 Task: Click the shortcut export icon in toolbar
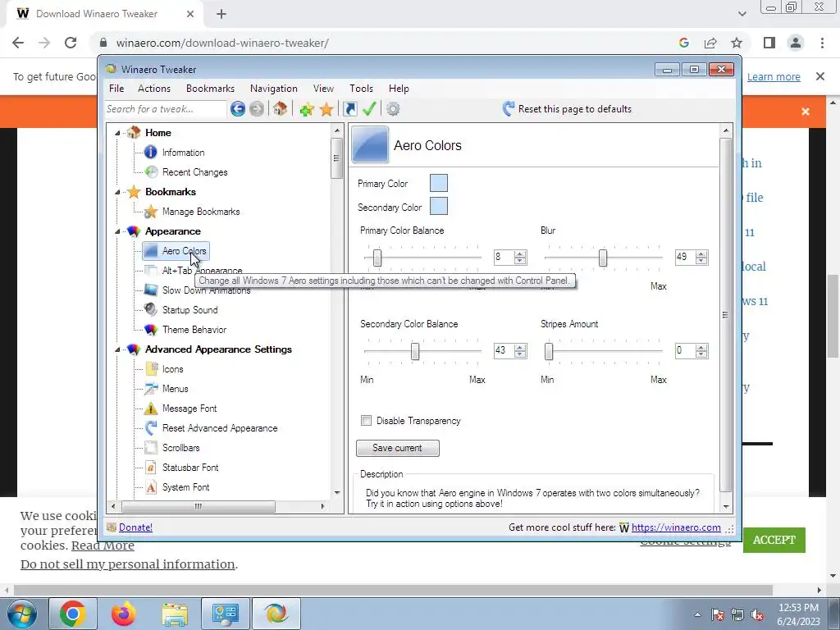[349, 109]
